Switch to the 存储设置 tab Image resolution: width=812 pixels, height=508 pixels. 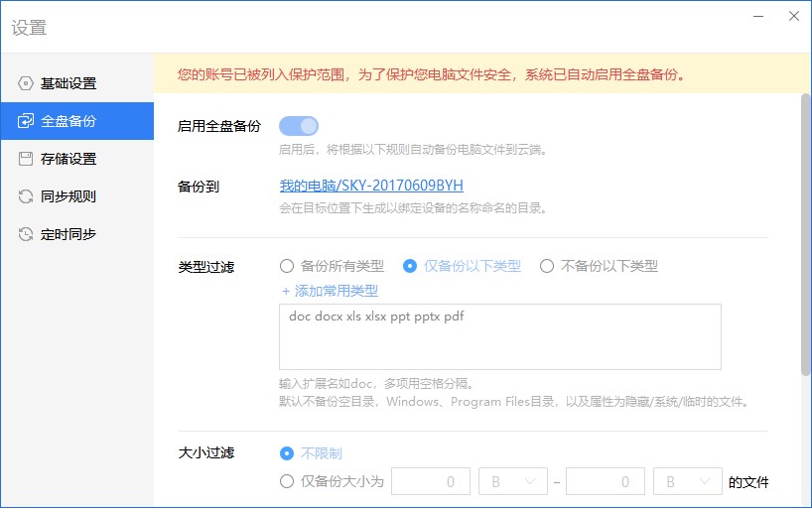point(77,159)
